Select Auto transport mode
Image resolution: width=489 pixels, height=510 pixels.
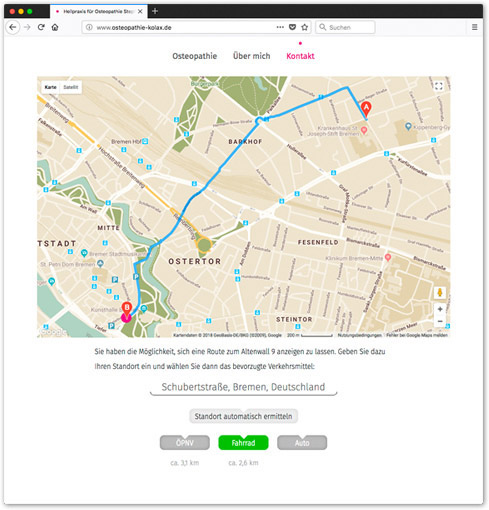click(x=302, y=443)
